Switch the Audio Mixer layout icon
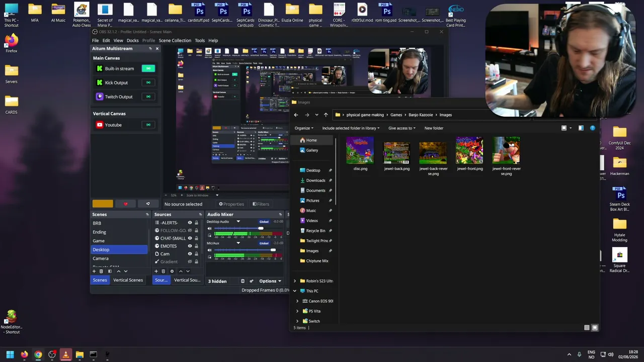Viewport: 644px width, 362px height. (x=243, y=281)
